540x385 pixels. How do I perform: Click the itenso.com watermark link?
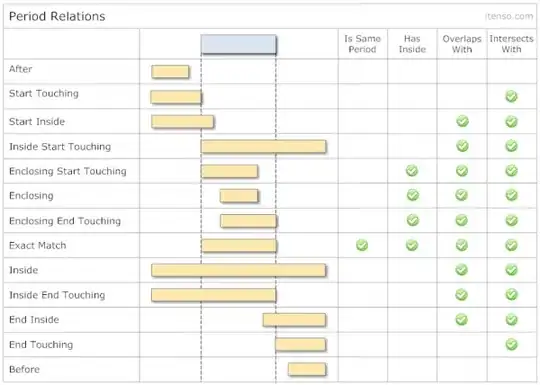pyautogui.click(x=509, y=16)
